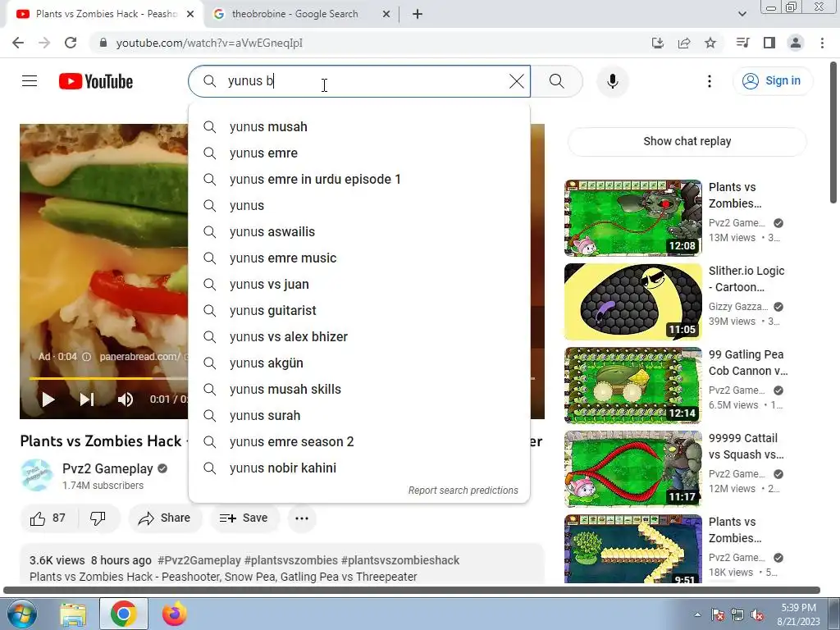
Task: Select suggestion "yunus emre in urdu episode 1"
Action: (x=359, y=180)
